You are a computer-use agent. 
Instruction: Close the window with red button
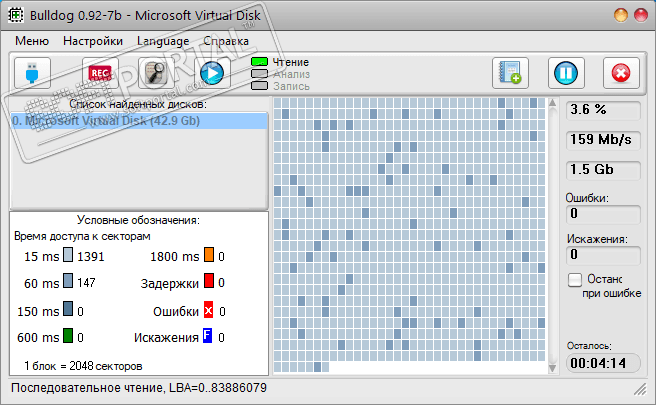click(x=641, y=15)
